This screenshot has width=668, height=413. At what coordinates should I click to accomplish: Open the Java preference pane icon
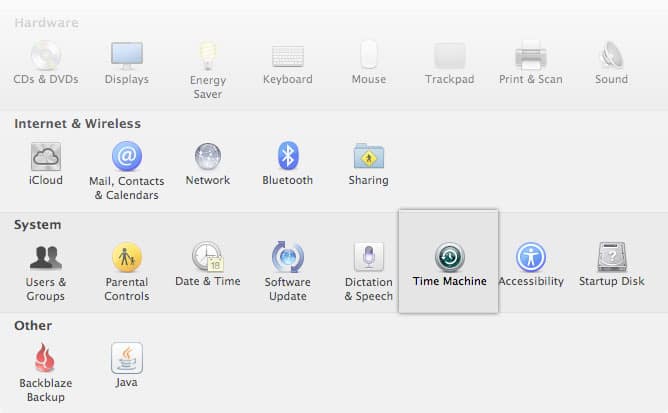coord(127,358)
